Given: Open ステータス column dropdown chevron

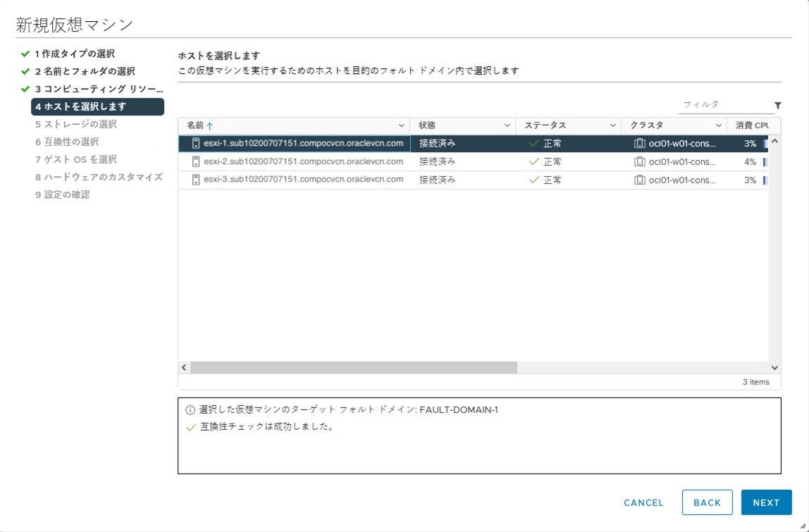Looking at the screenshot, I should click(x=613, y=125).
